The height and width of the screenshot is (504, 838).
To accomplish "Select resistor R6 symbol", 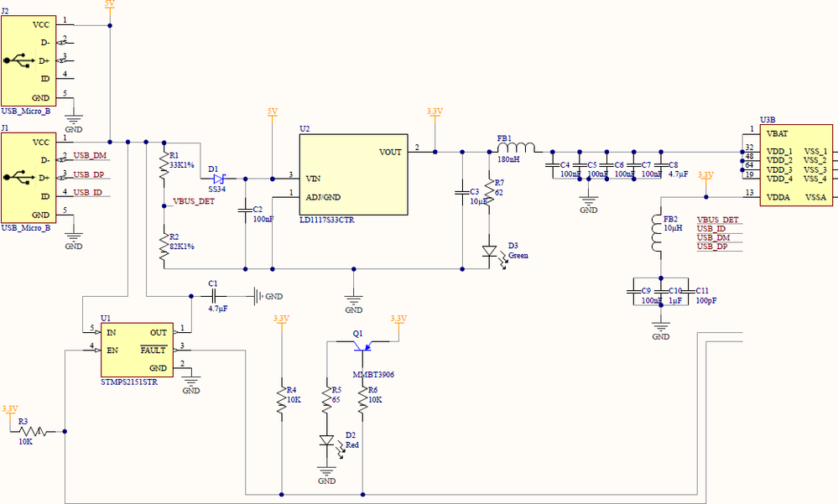I will point(363,401).
